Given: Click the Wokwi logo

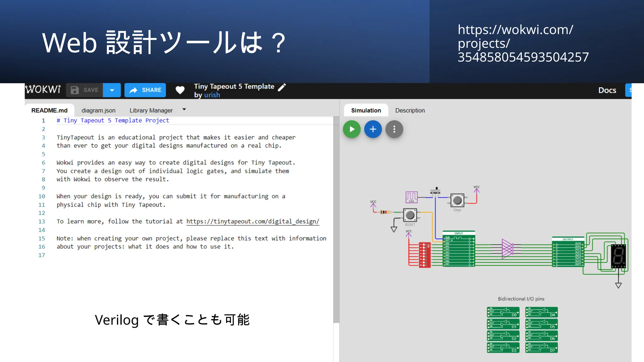Looking at the screenshot, I should pyautogui.click(x=43, y=90).
